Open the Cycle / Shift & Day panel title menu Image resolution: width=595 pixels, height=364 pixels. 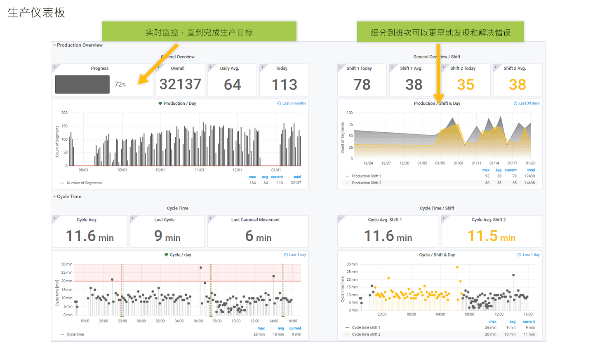tap(437, 255)
